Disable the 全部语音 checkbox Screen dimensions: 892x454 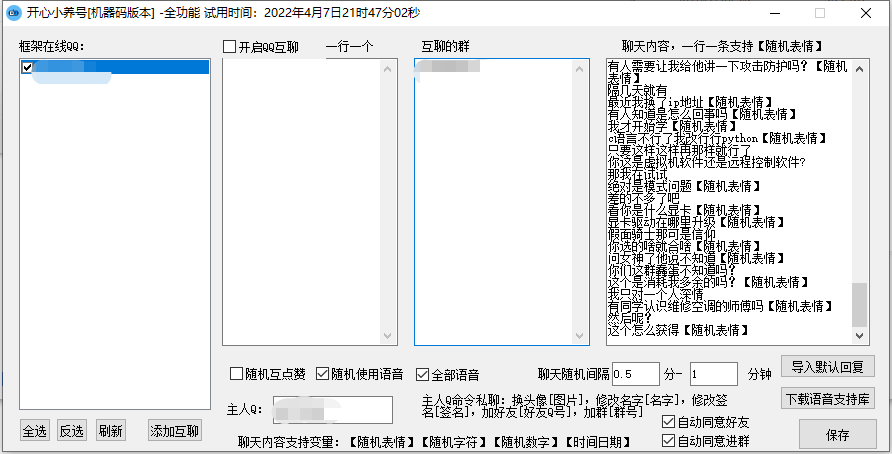422,374
